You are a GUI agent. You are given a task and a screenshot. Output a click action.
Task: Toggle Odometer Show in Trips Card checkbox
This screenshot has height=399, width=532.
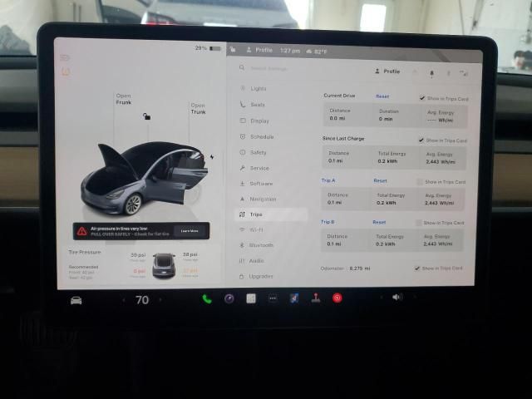[416, 268]
